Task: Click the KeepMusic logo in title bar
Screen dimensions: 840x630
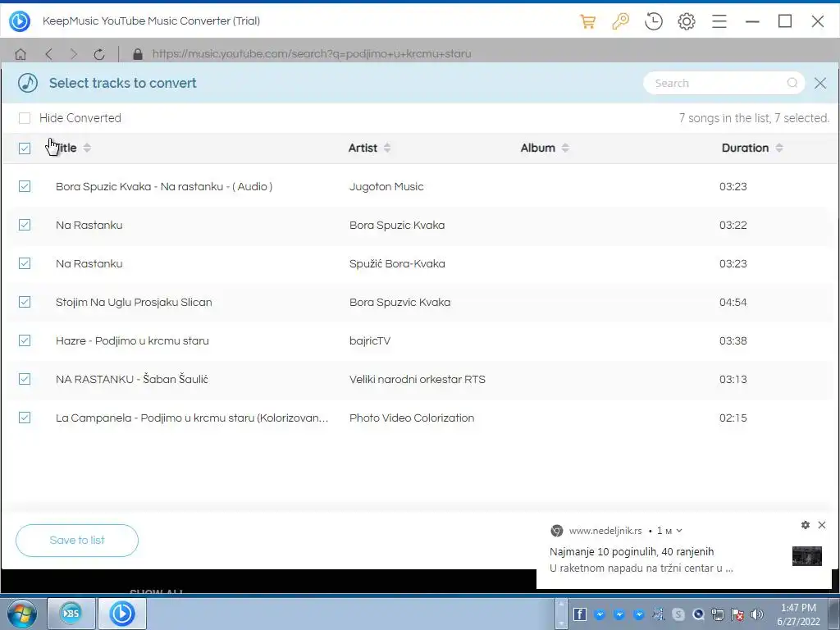Action: click(20, 21)
